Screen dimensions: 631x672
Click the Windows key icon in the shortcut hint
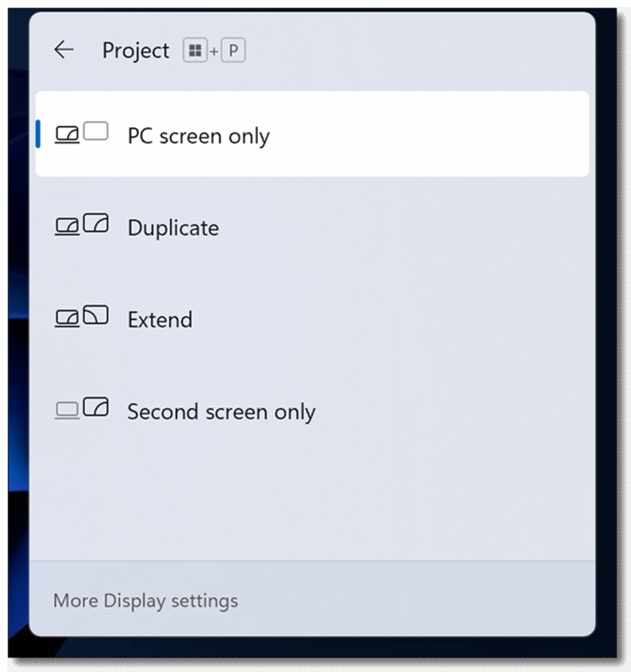tap(195, 51)
